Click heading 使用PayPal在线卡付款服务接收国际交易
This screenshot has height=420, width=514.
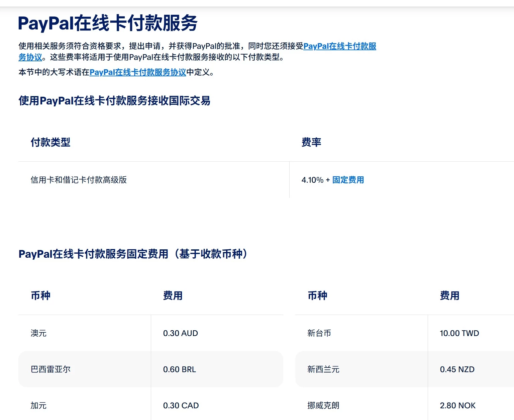(114, 101)
